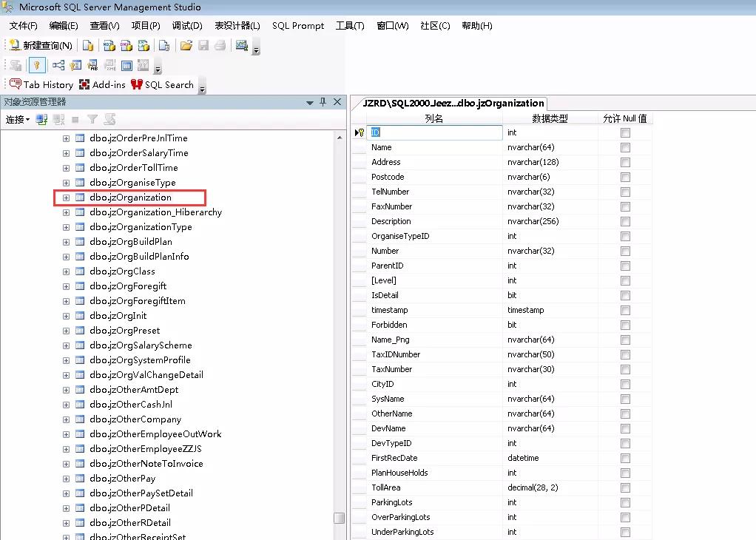Image resolution: width=756 pixels, height=540 pixels.
Task: Open the Connect (连接) dropdown
Action: (x=18, y=120)
